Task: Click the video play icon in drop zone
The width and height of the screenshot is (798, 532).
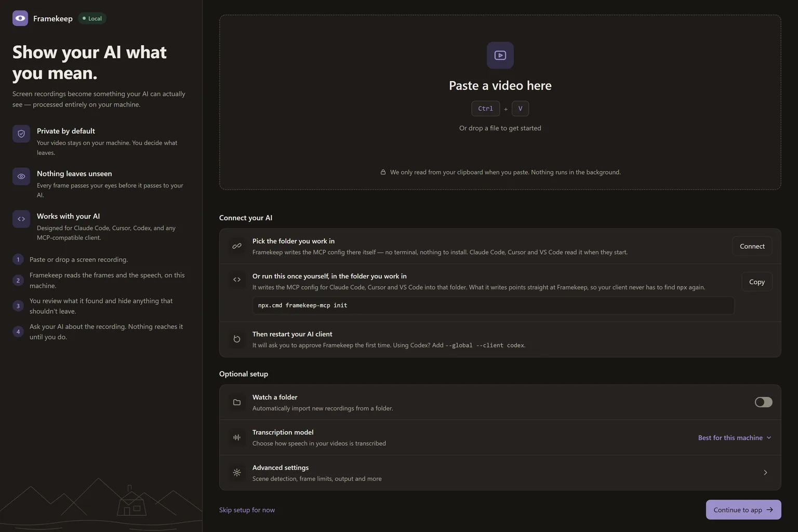Action: click(x=500, y=55)
